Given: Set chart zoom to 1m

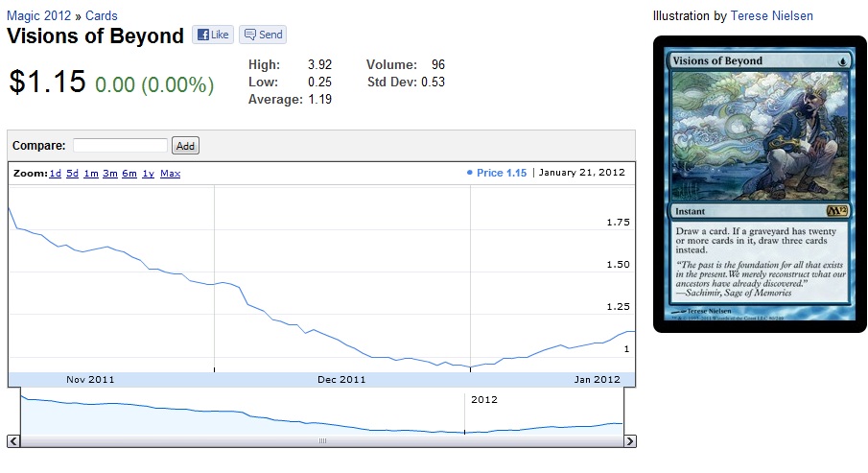Looking at the screenshot, I should coord(91,174).
